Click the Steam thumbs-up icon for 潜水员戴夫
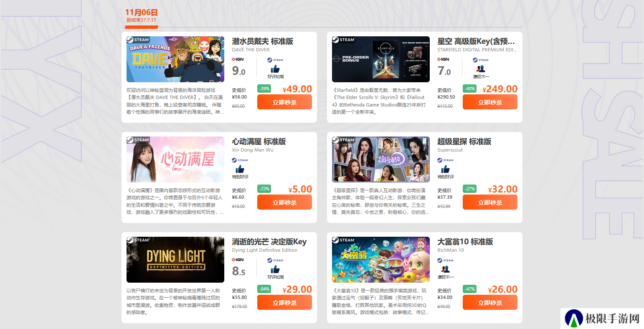 coord(275,69)
